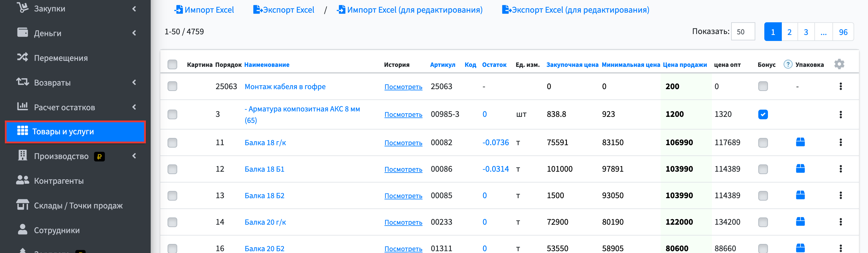Viewport: 868px width, 253px height.
Task: Expand the Производство sidebar submenu arrow
Action: pos(134,156)
